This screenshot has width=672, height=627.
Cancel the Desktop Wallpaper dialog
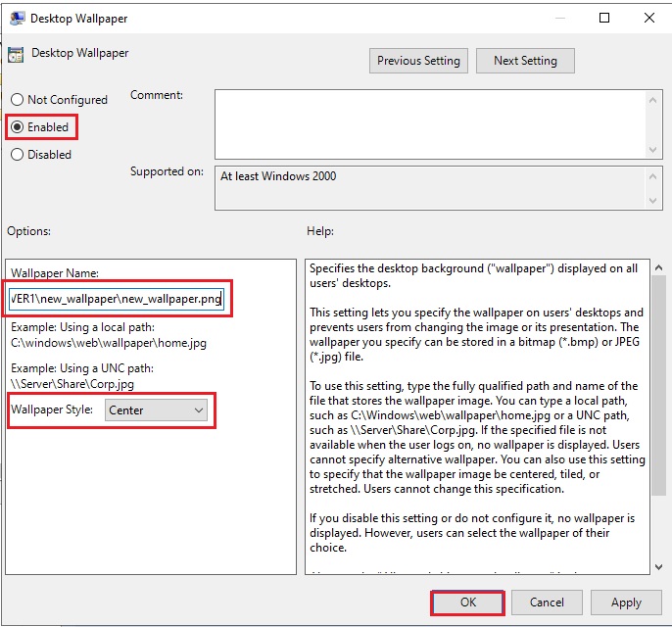[x=547, y=603]
